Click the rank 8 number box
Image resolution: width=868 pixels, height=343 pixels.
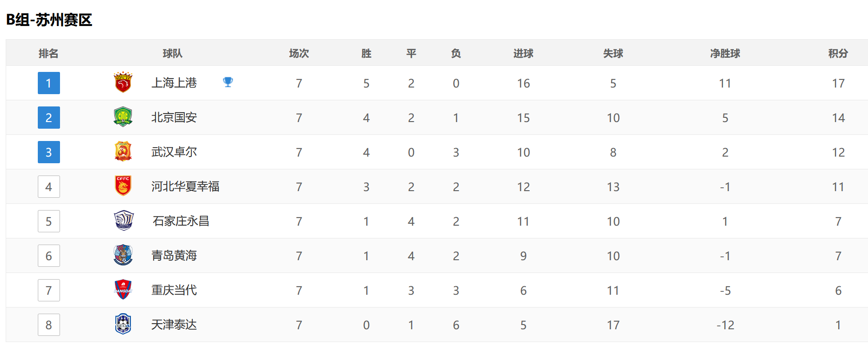pyautogui.click(x=49, y=325)
